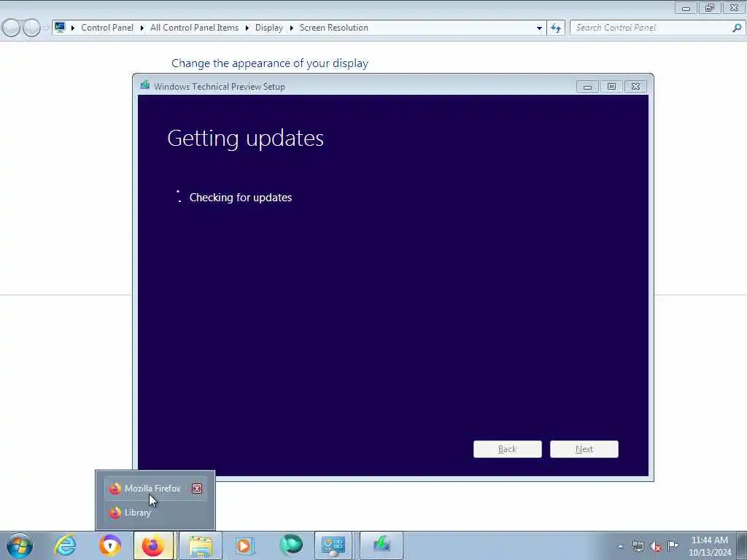Click the Back button in Setup
Image resolution: width=747 pixels, height=560 pixels.
[x=508, y=449]
